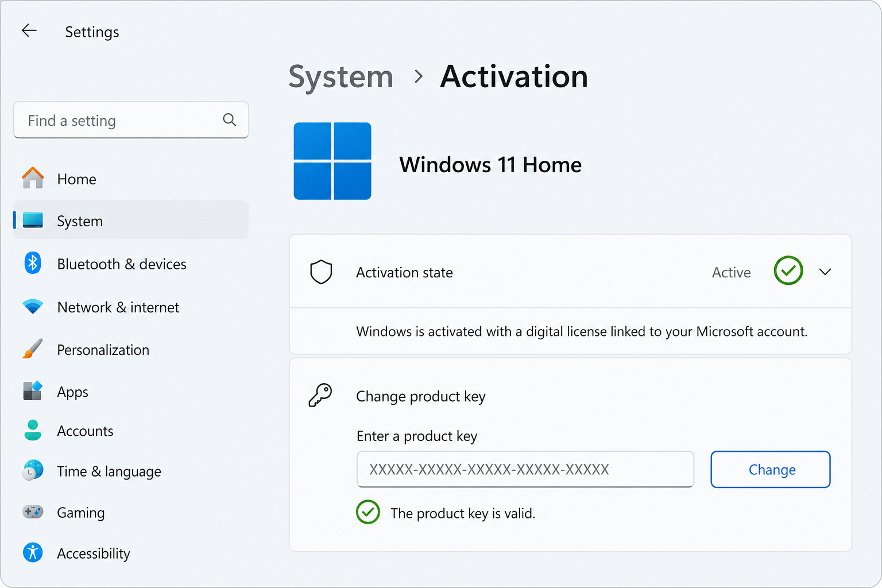
Task: Click the Windows 11 Home title
Action: click(490, 165)
